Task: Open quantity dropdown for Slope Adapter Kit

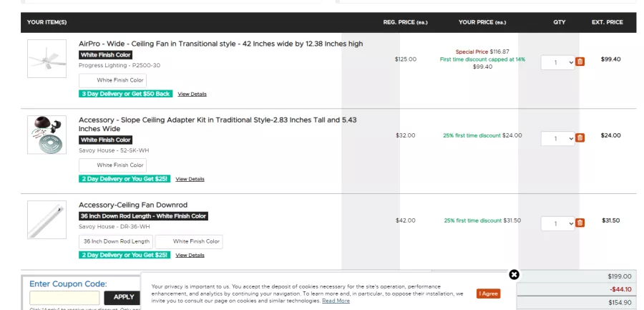Action: click(557, 139)
